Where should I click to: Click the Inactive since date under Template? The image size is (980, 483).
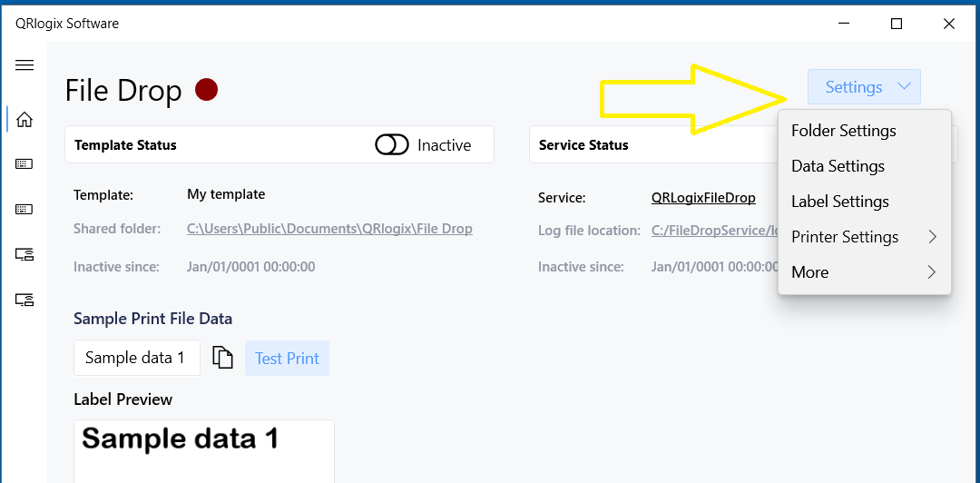250,267
